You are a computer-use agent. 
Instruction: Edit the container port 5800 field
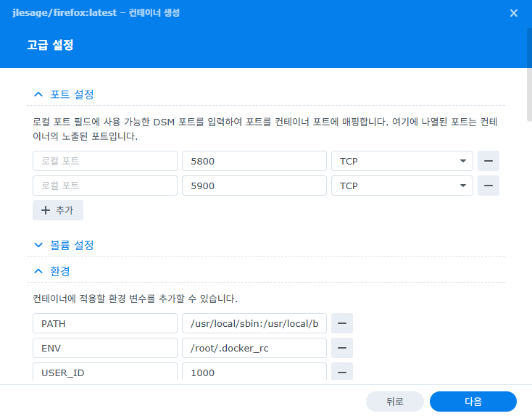[x=254, y=161]
